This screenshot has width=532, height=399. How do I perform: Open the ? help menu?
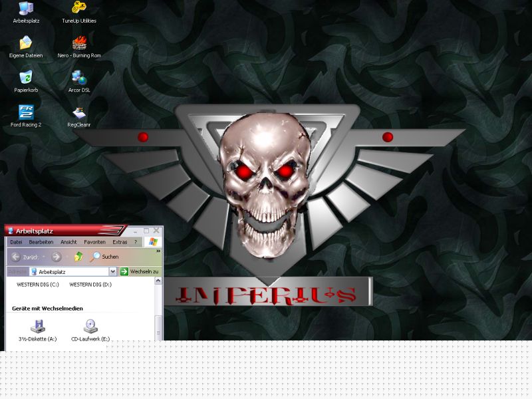[136, 242]
